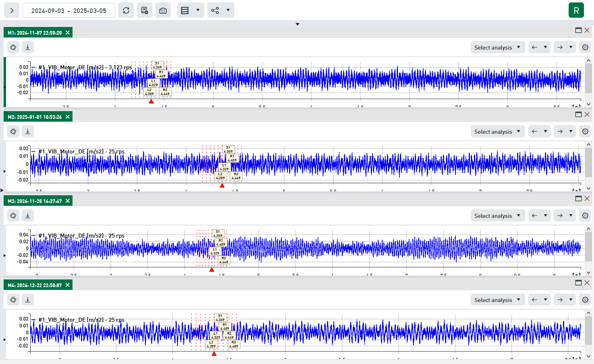This screenshot has width=594, height=364.
Task: Expand the share options dropdown
Action: 228,10
